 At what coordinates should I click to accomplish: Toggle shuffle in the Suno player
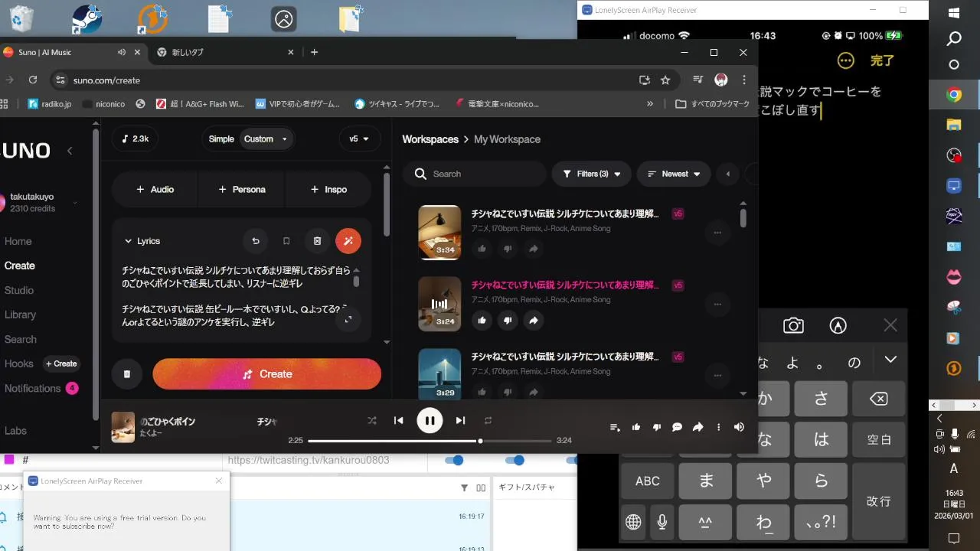click(372, 420)
